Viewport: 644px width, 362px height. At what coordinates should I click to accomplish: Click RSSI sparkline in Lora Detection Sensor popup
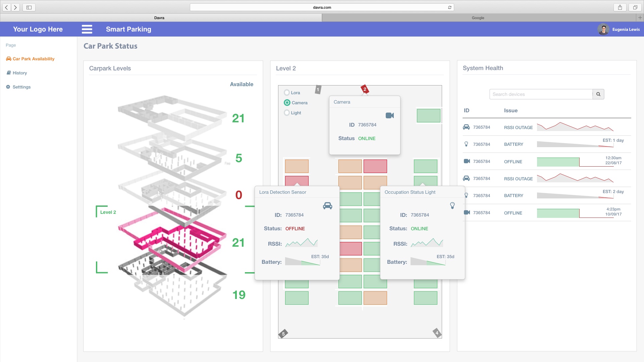tap(302, 243)
